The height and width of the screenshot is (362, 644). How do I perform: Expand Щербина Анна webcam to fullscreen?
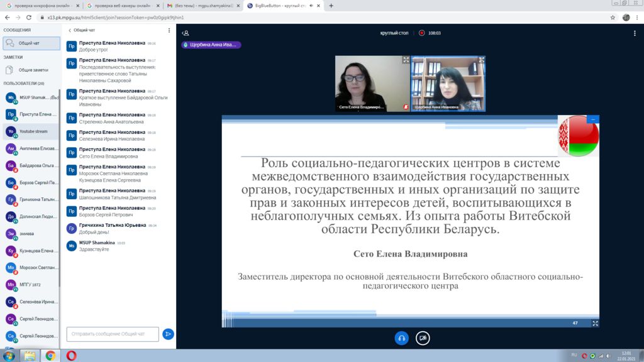pyautogui.click(x=481, y=60)
